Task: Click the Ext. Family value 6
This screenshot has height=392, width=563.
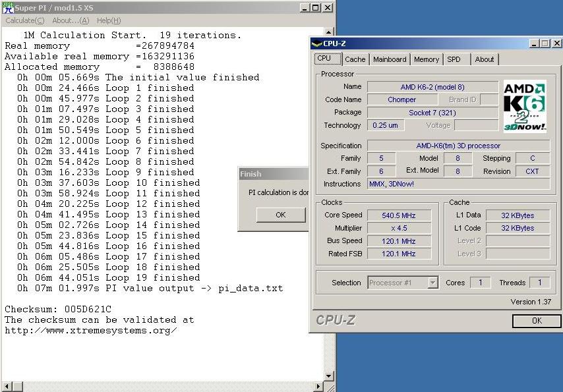Action: tap(381, 171)
